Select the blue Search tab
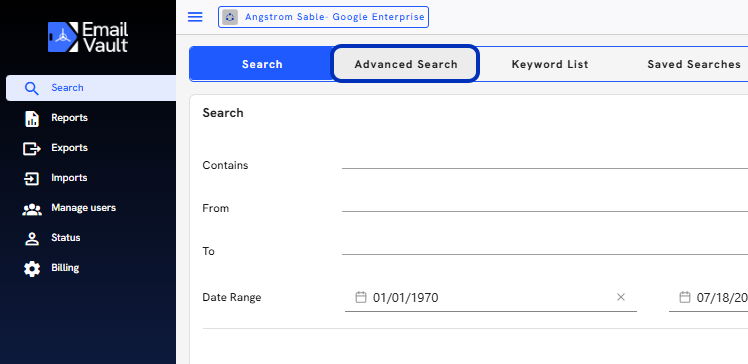 click(x=261, y=64)
